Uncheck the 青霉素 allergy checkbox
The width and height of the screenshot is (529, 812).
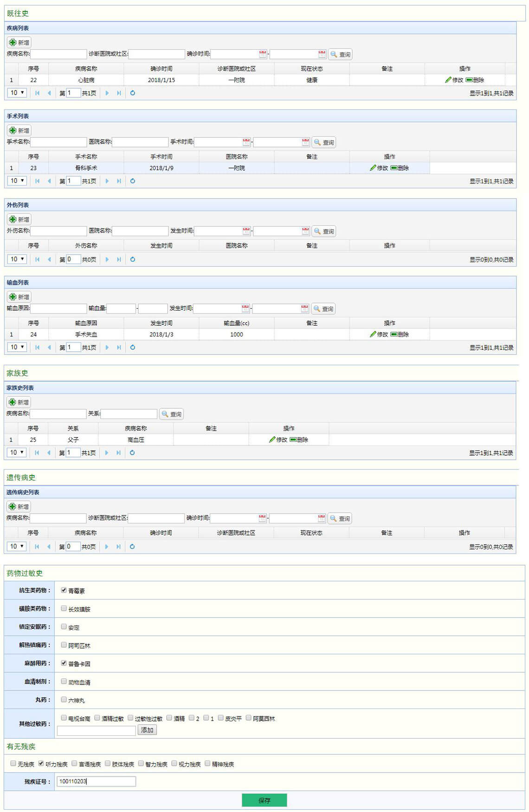(x=64, y=590)
